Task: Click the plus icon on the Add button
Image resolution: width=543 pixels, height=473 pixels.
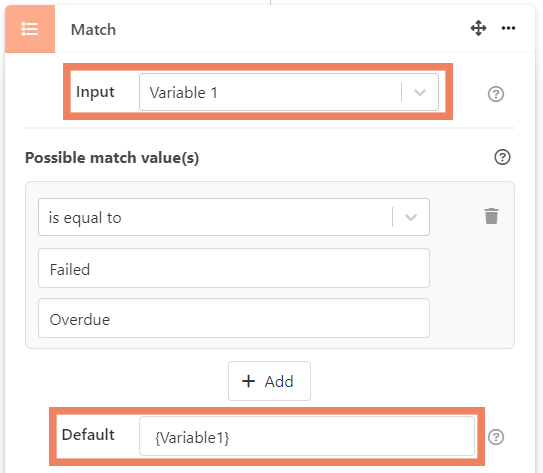Action: pyautogui.click(x=248, y=381)
